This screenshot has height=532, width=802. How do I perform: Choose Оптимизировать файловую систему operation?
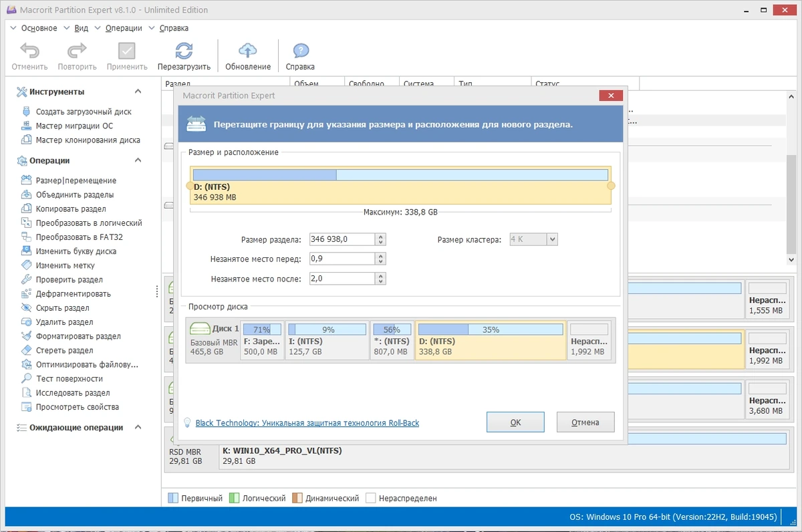[x=87, y=365]
